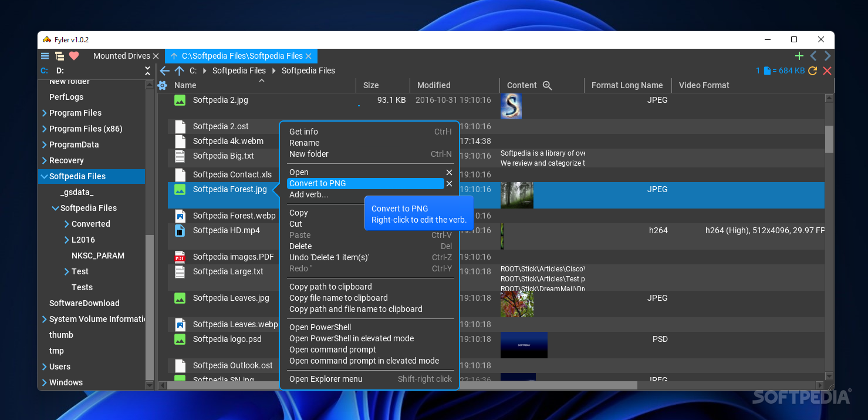Go to next tab with right chevron
Viewport: 868px width, 420px height.
[x=828, y=56]
